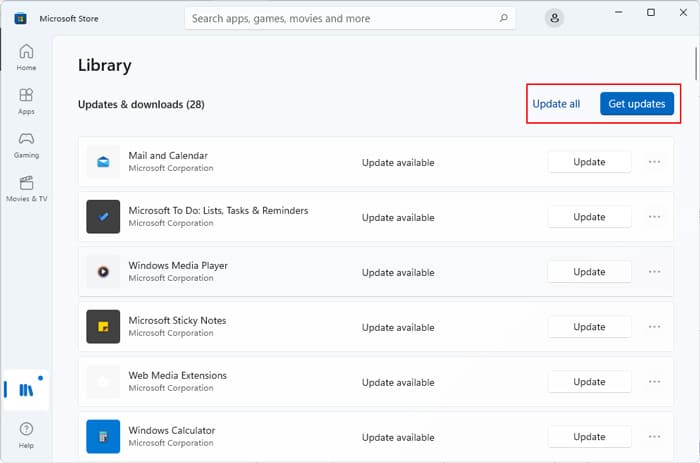The image size is (700, 463).
Task: Select the Windows Media Player title text
Action: 178,265
